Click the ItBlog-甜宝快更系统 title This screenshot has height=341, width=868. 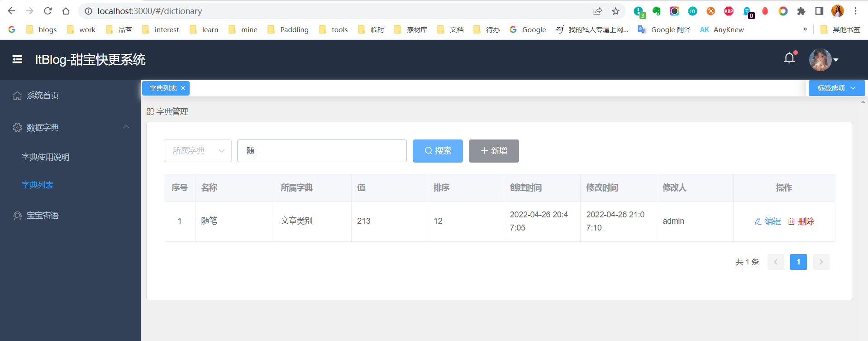point(91,60)
